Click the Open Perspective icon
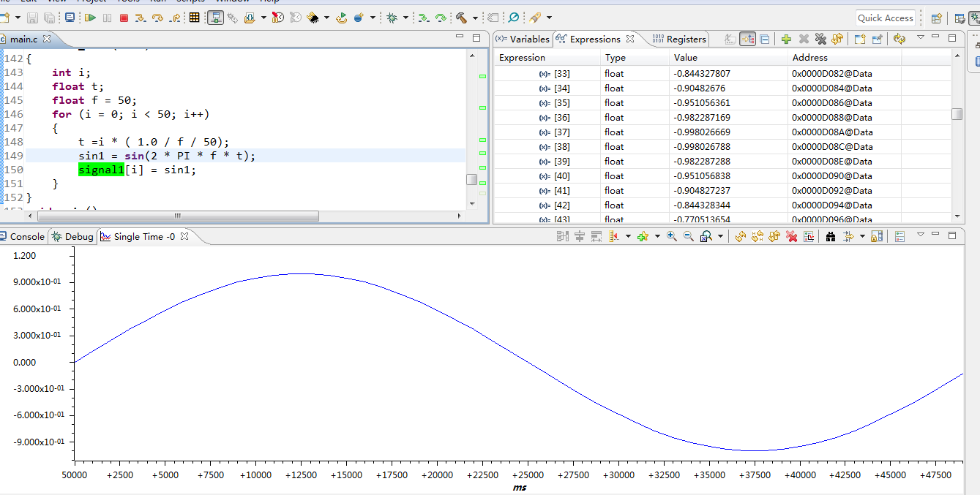The height and width of the screenshot is (495, 980). pos(937,18)
